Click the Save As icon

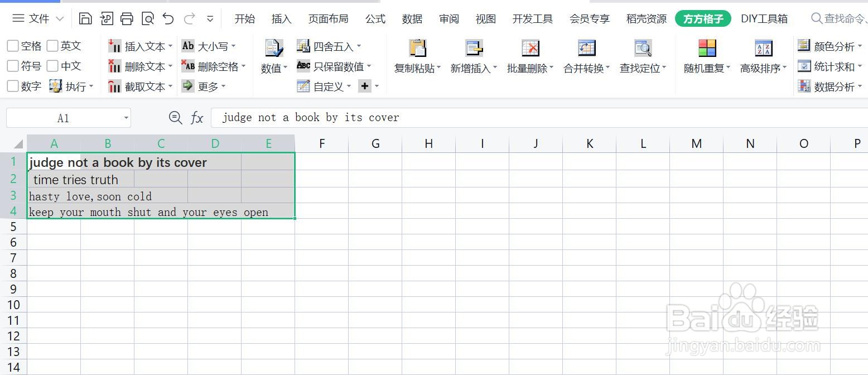(x=106, y=18)
